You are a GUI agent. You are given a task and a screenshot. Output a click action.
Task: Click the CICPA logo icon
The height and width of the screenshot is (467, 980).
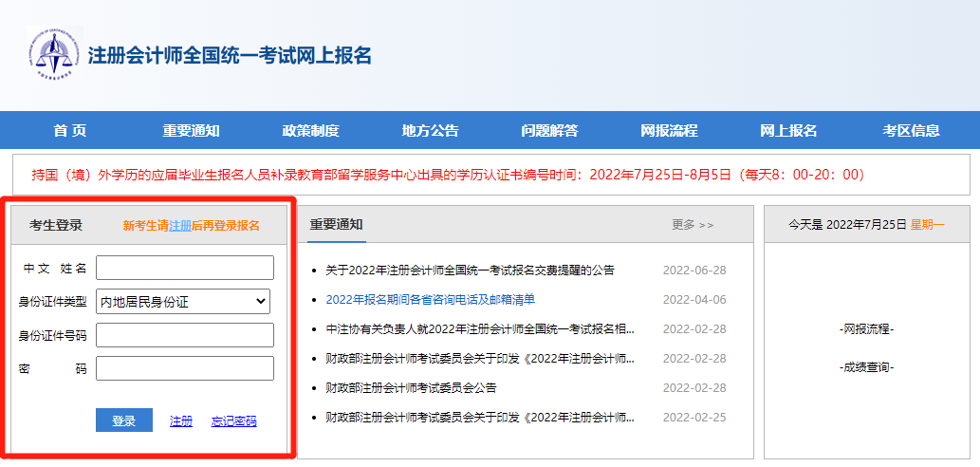point(54,55)
